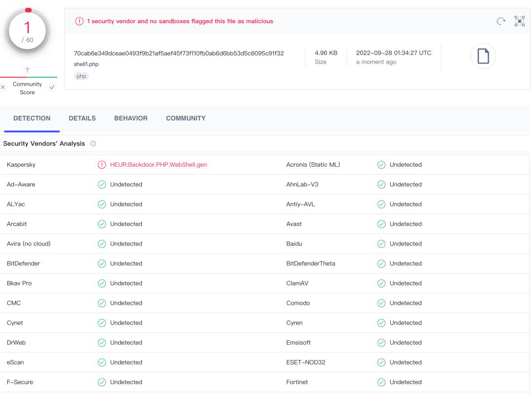The height and width of the screenshot is (394, 532).
Task: Click the green check icon for CMC
Action: point(102,303)
